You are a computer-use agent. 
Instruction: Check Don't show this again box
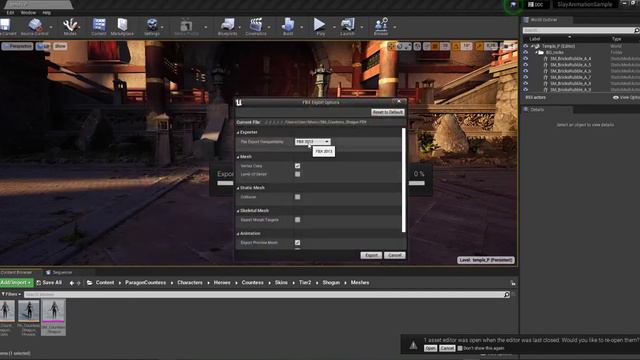[x=460, y=348]
